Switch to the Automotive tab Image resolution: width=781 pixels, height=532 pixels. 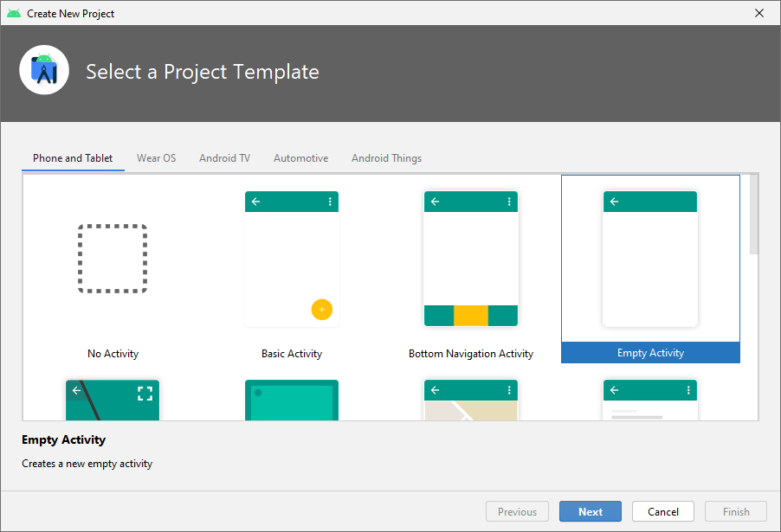point(300,158)
